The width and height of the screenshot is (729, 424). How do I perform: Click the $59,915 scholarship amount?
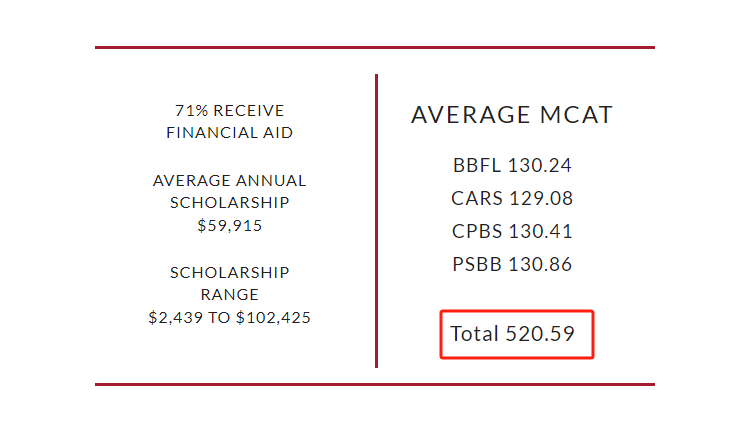click(x=230, y=225)
